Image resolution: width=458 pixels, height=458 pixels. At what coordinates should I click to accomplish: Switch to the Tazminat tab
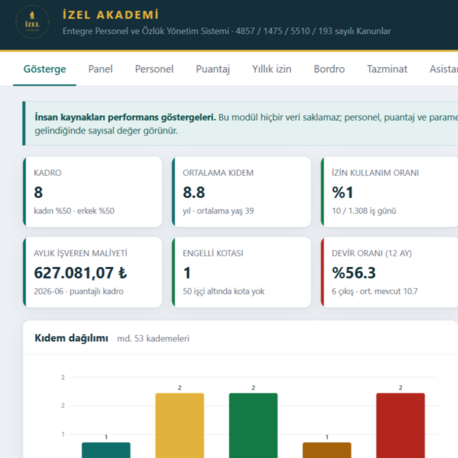(387, 69)
